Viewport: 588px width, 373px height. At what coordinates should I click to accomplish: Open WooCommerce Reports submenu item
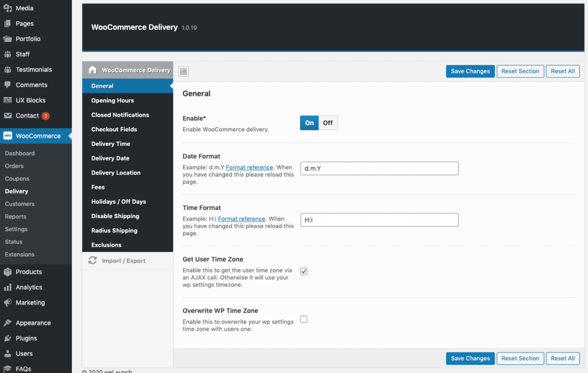(16, 216)
